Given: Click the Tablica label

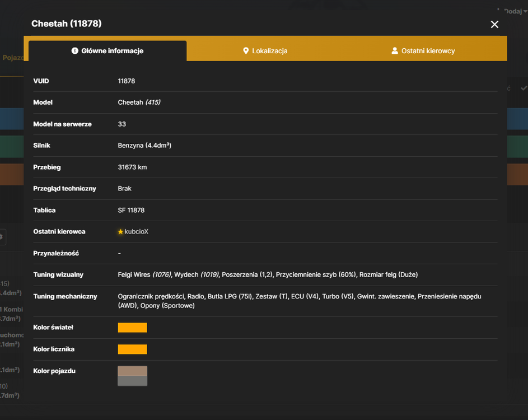Looking at the screenshot, I should tap(44, 211).
